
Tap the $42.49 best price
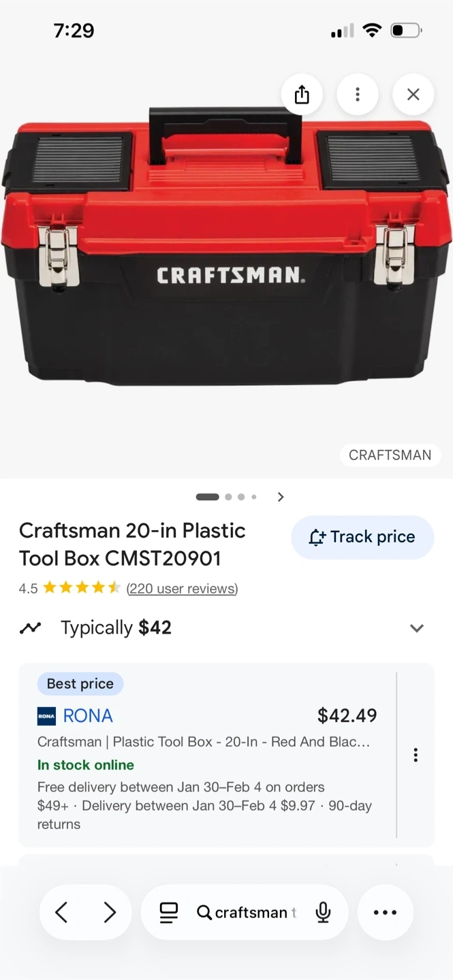coord(347,716)
